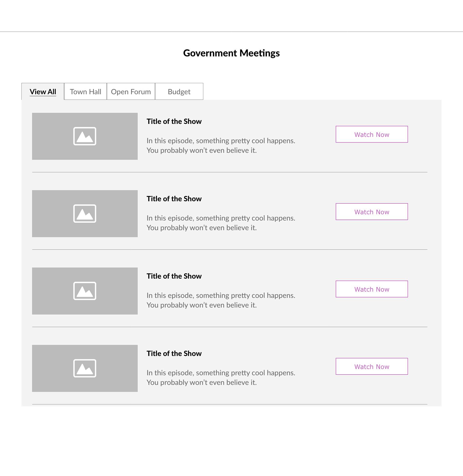Show the Budget tab meetings

pos(179,92)
